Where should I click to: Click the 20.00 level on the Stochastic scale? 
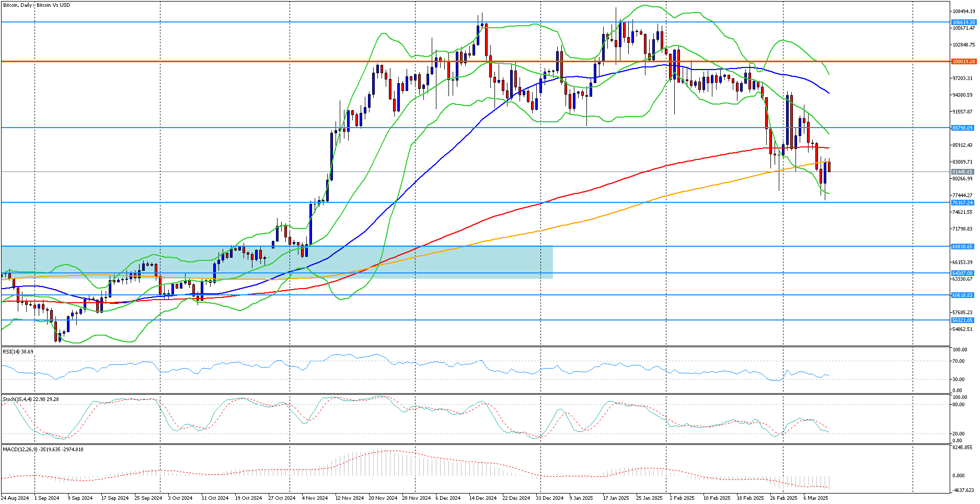(959, 434)
